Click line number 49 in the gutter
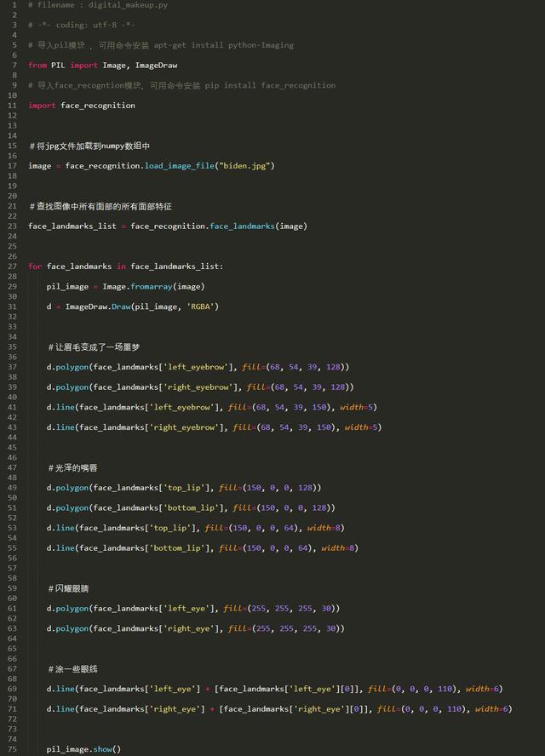The width and height of the screenshot is (545, 756). [x=12, y=488]
